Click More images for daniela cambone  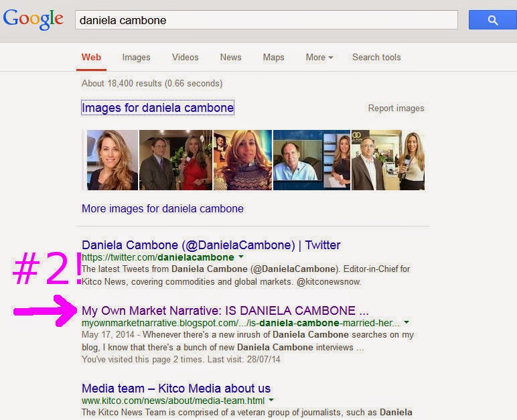(163, 208)
